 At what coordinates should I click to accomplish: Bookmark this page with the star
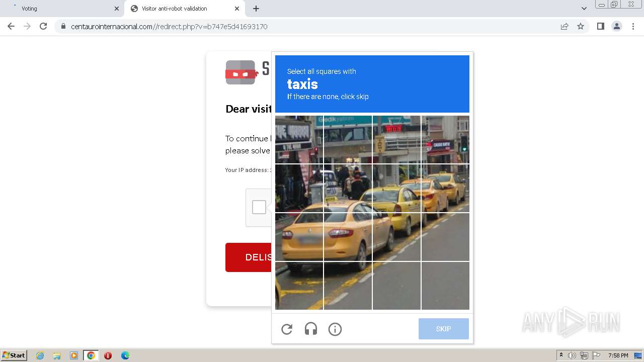click(x=581, y=26)
